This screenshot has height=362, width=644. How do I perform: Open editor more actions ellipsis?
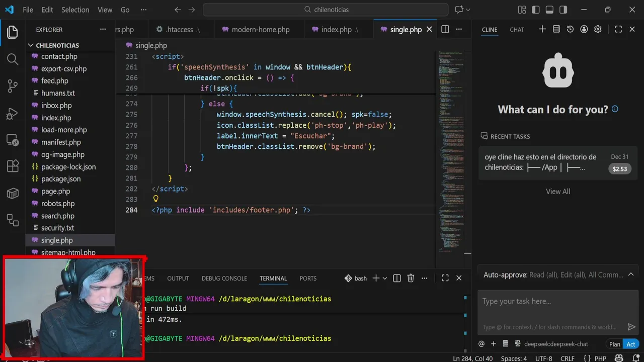(459, 30)
